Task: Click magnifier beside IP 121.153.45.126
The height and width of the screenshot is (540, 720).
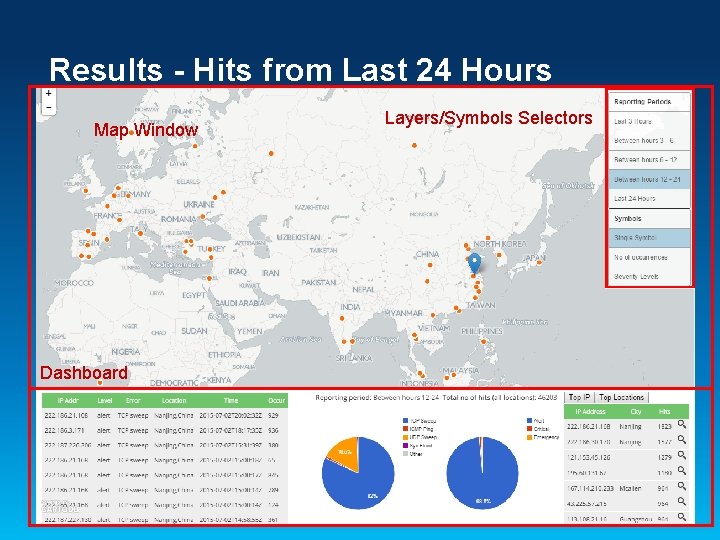Action: click(682, 456)
